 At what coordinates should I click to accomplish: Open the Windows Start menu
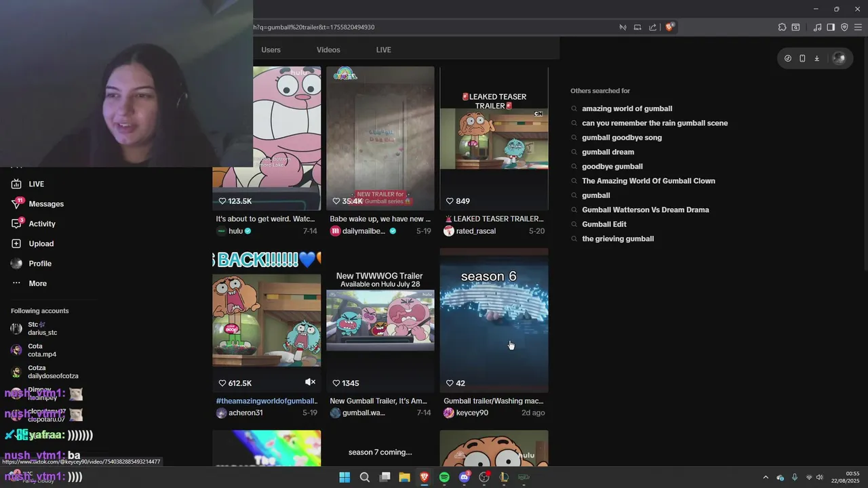click(x=344, y=477)
